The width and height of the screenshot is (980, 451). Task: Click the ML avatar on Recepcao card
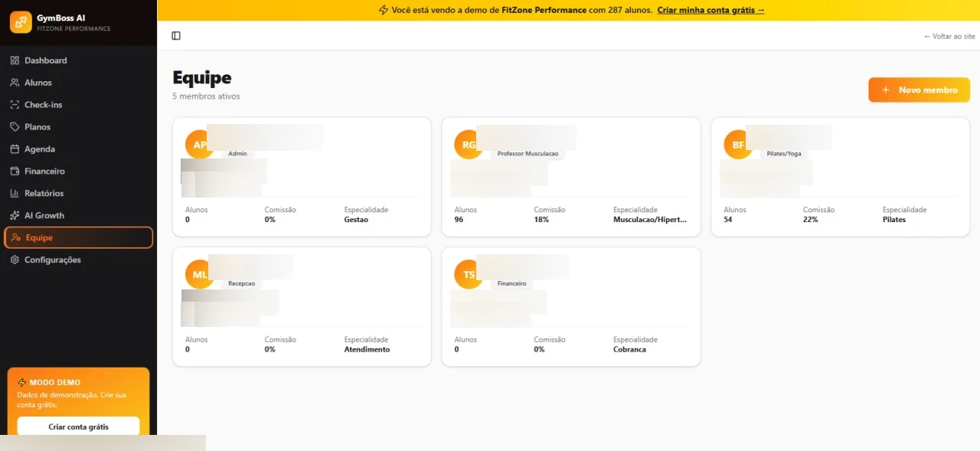[x=199, y=275]
